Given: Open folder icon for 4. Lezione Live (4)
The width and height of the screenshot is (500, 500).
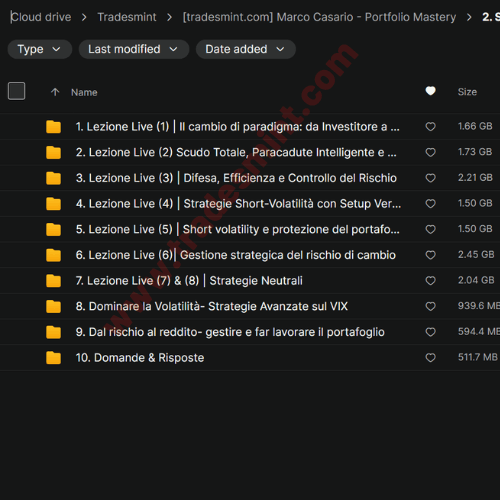Looking at the screenshot, I should [x=53, y=204].
